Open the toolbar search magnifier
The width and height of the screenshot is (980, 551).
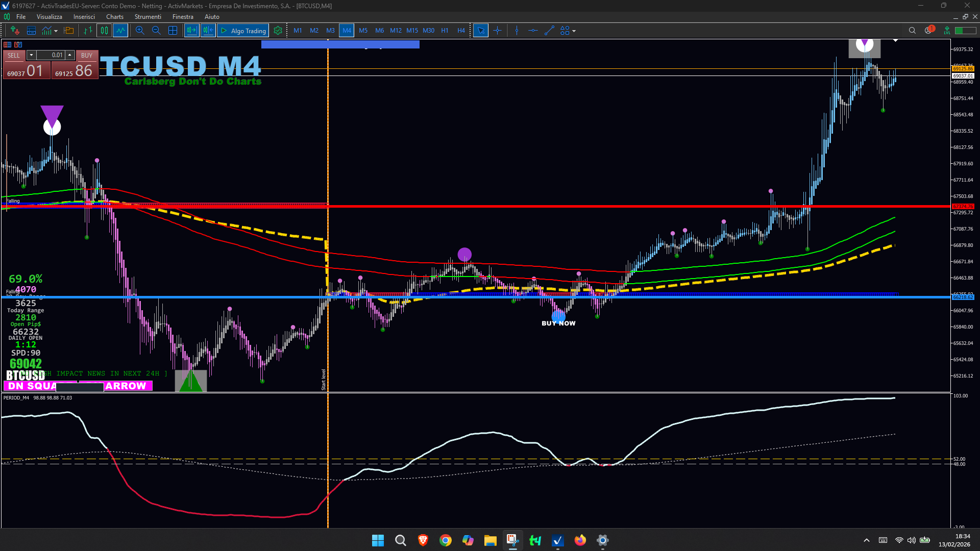click(x=912, y=31)
